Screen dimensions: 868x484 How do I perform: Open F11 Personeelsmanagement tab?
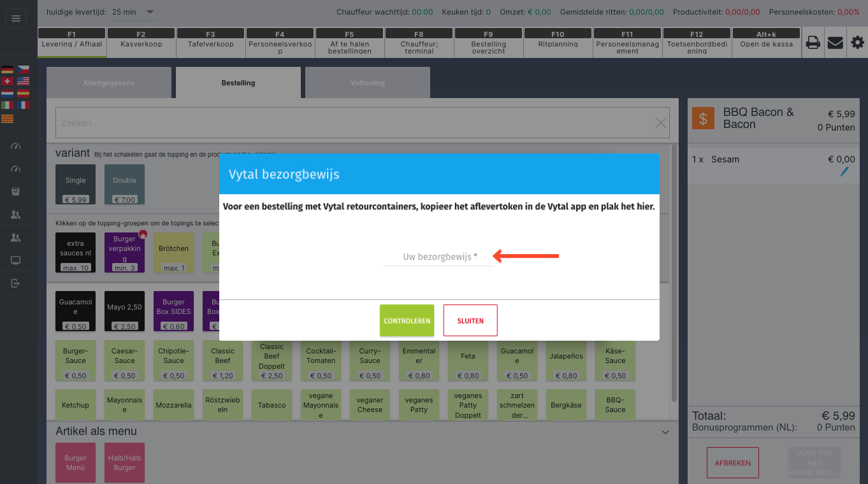(627, 43)
